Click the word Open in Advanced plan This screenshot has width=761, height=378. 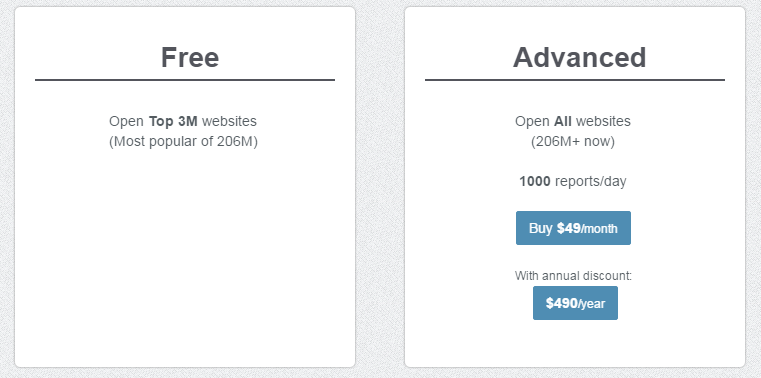point(532,121)
